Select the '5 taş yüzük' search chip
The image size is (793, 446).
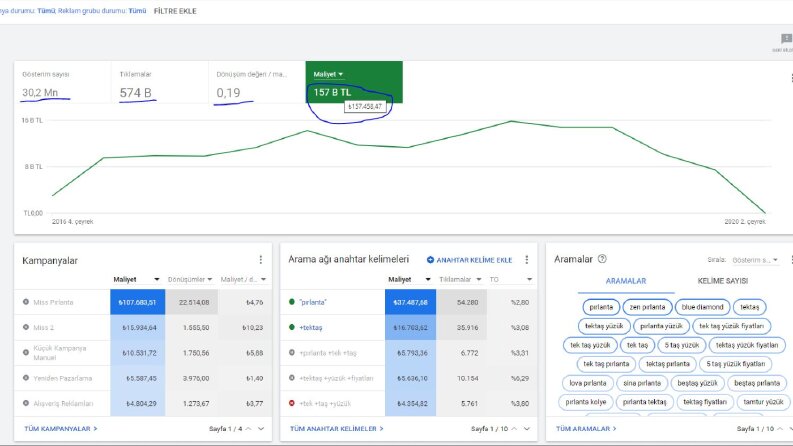[x=681, y=345]
